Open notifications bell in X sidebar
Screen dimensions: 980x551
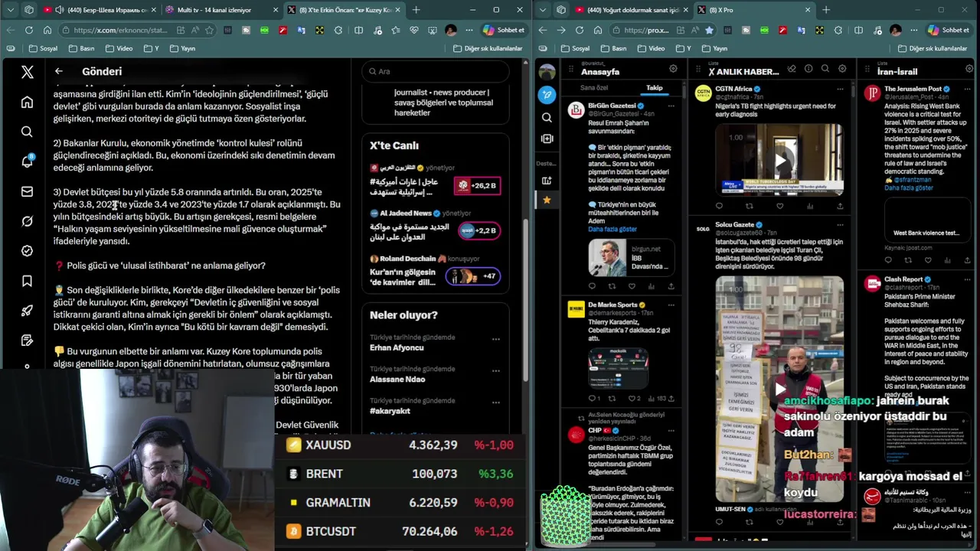[27, 161]
